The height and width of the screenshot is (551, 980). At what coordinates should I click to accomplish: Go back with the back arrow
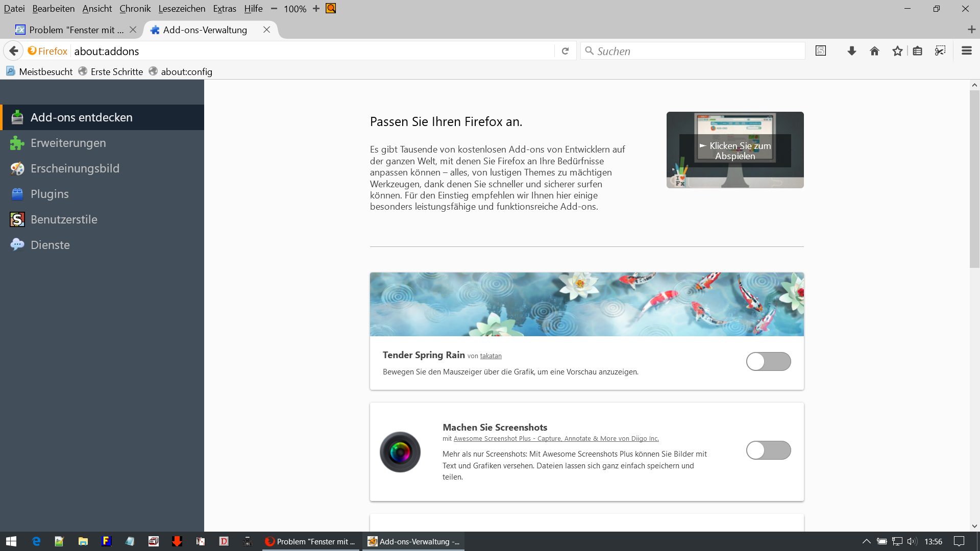tap(14, 51)
